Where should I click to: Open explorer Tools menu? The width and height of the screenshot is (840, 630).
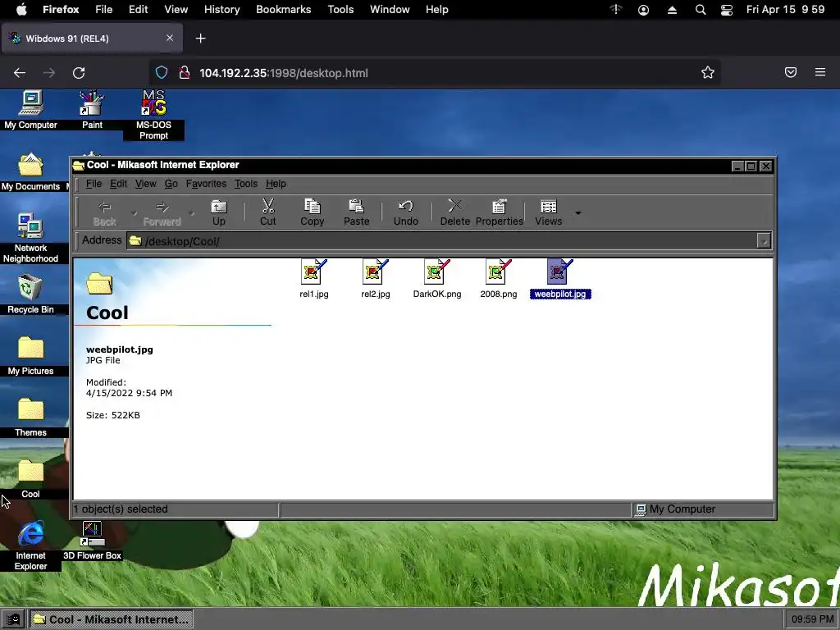(246, 184)
